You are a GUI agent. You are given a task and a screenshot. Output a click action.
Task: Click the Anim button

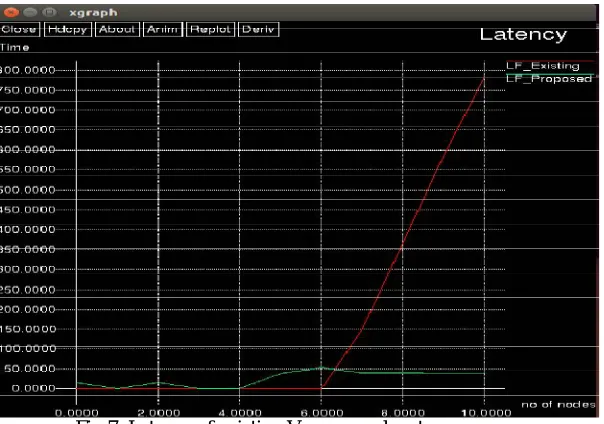point(163,29)
